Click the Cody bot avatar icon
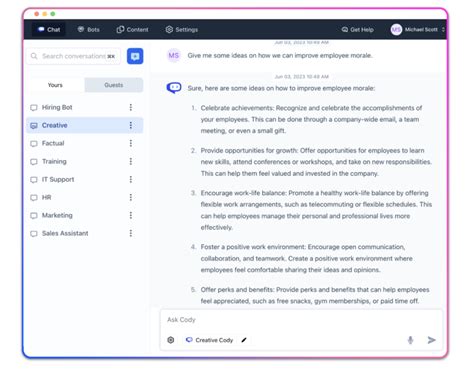This screenshot has width=474, height=381. pos(174,88)
